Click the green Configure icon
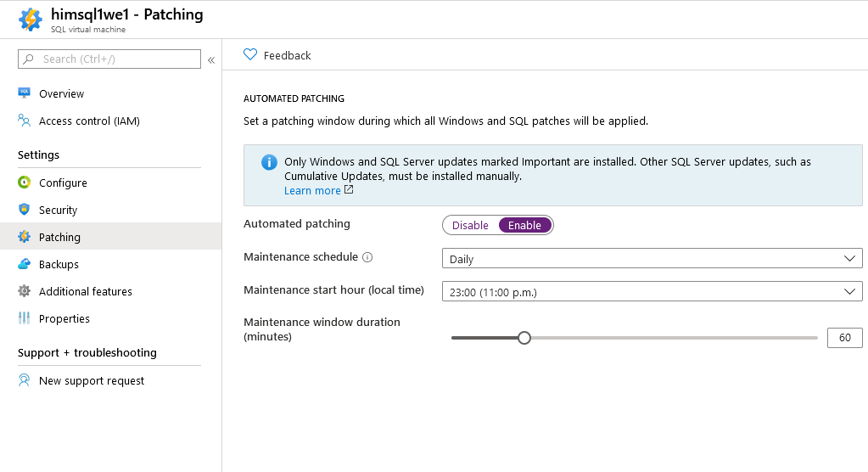Image resolution: width=868 pixels, height=472 pixels. point(24,182)
